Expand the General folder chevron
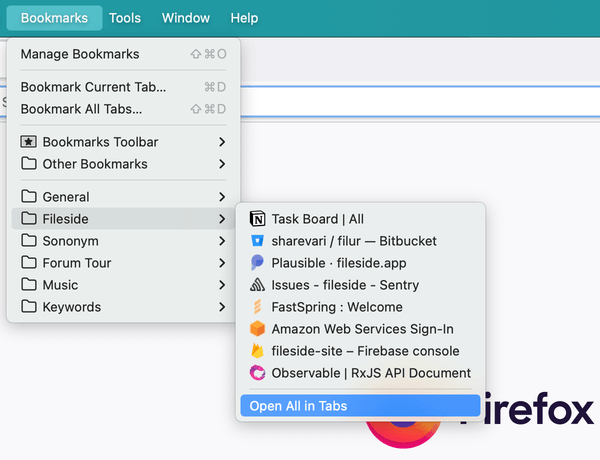This screenshot has width=600, height=460. click(222, 197)
